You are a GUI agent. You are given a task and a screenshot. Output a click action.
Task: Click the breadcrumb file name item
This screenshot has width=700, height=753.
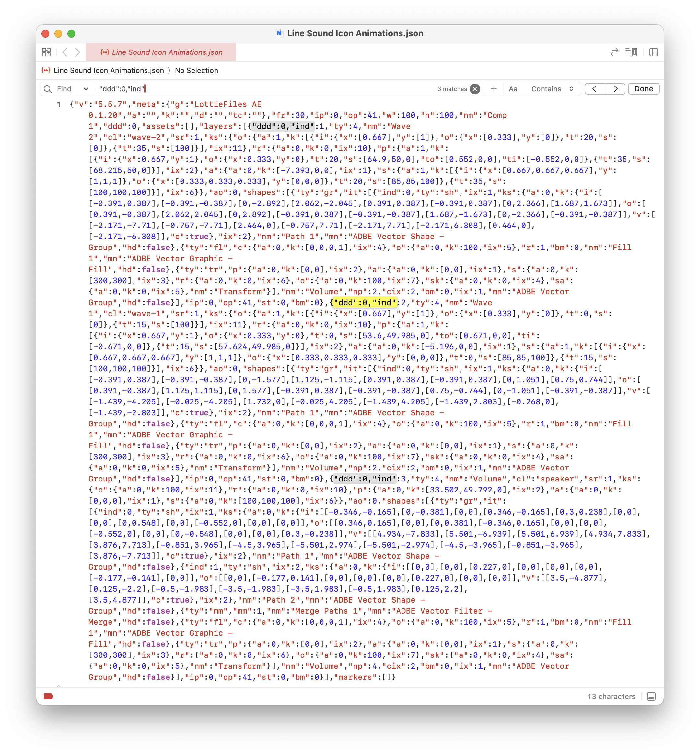coord(108,70)
